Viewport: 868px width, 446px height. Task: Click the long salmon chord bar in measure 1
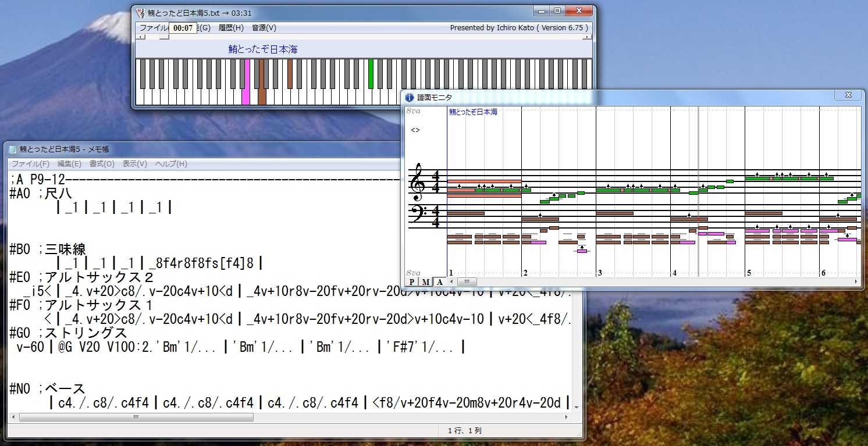[x=484, y=181]
